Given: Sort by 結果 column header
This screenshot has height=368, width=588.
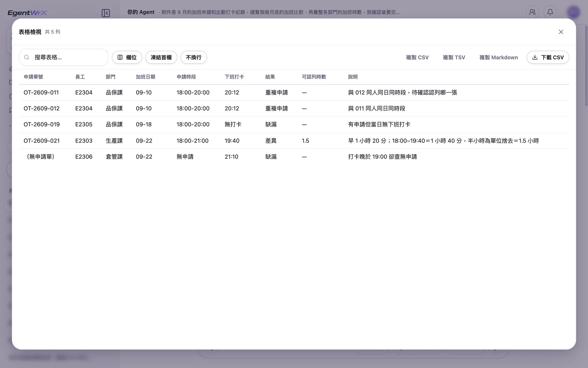Looking at the screenshot, I should pyautogui.click(x=270, y=77).
